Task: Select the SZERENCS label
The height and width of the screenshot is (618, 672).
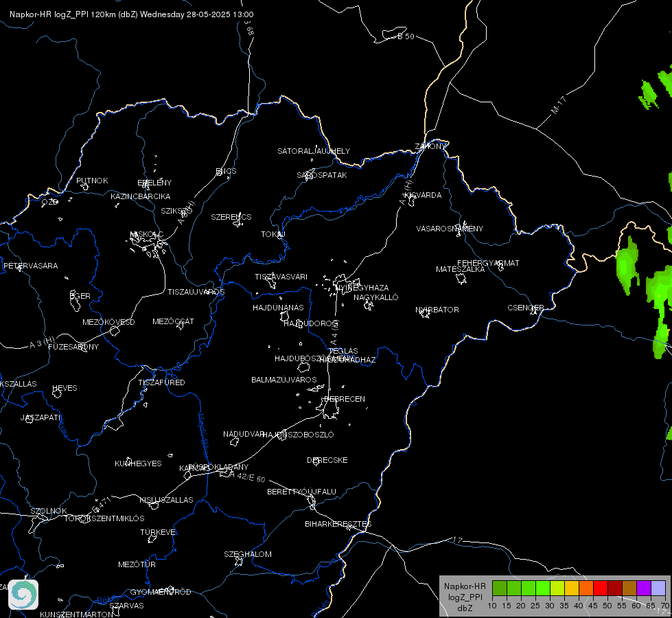Action: 231,217
